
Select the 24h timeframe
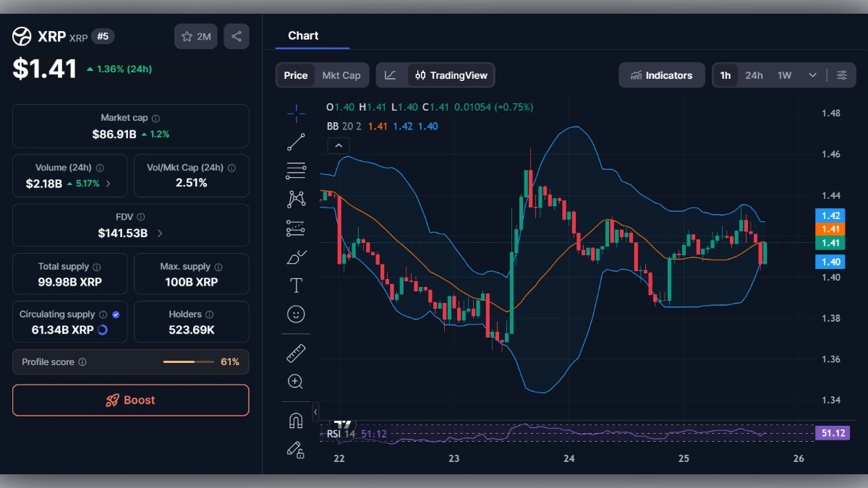pyautogui.click(x=754, y=74)
